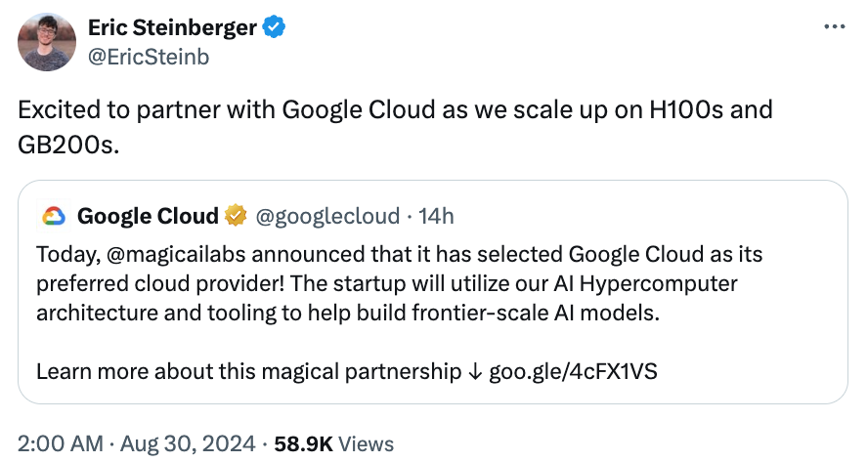Click the gold verified badge

(236, 215)
